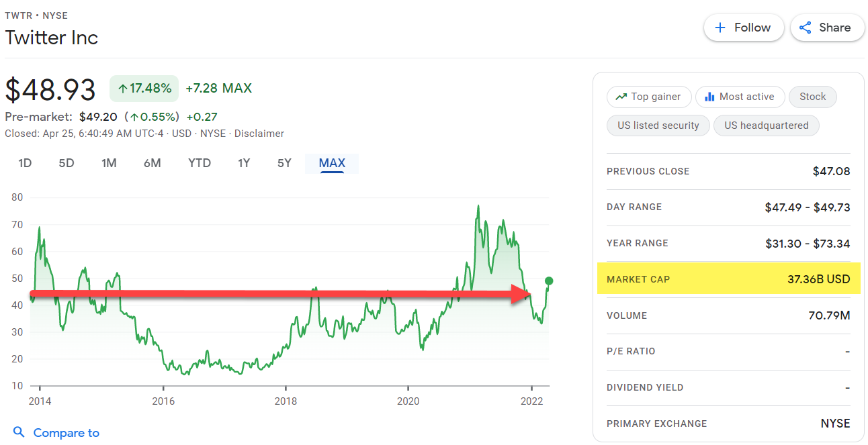Click the bar chart icon in Most active chip
868x445 pixels.
click(710, 97)
